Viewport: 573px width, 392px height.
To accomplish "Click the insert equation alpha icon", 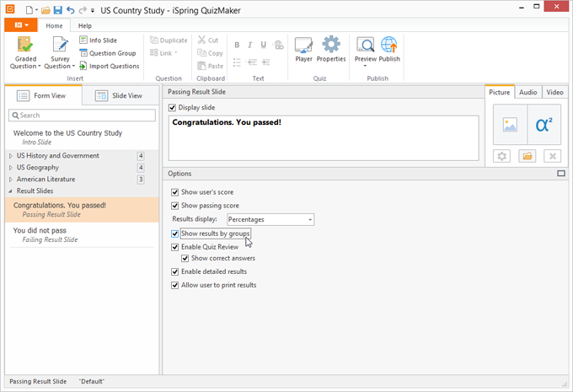I will pyautogui.click(x=544, y=125).
